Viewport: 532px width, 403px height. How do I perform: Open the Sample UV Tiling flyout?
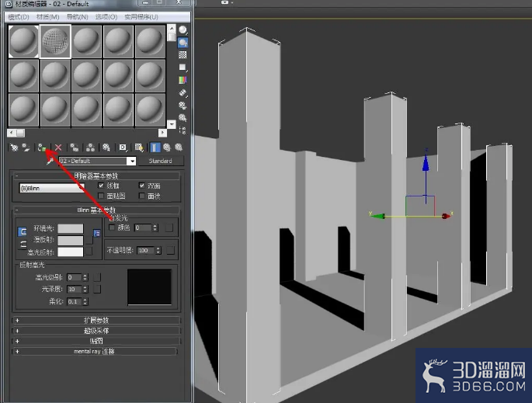tap(183, 67)
